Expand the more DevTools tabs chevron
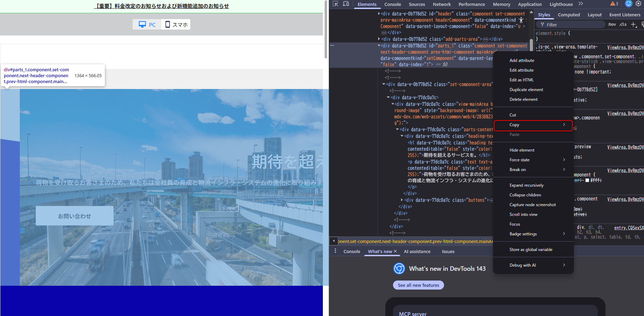The height and width of the screenshot is (316, 644). [x=581, y=4]
